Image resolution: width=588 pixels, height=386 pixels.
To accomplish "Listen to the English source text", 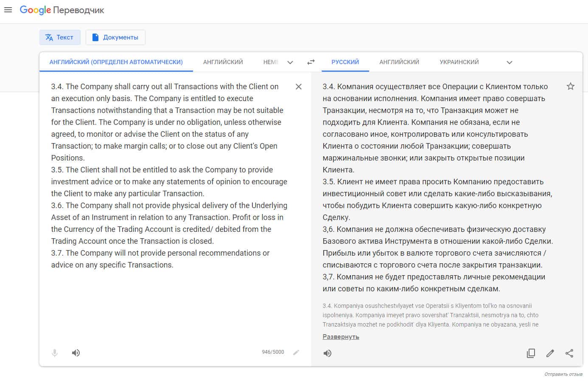I will (x=76, y=353).
